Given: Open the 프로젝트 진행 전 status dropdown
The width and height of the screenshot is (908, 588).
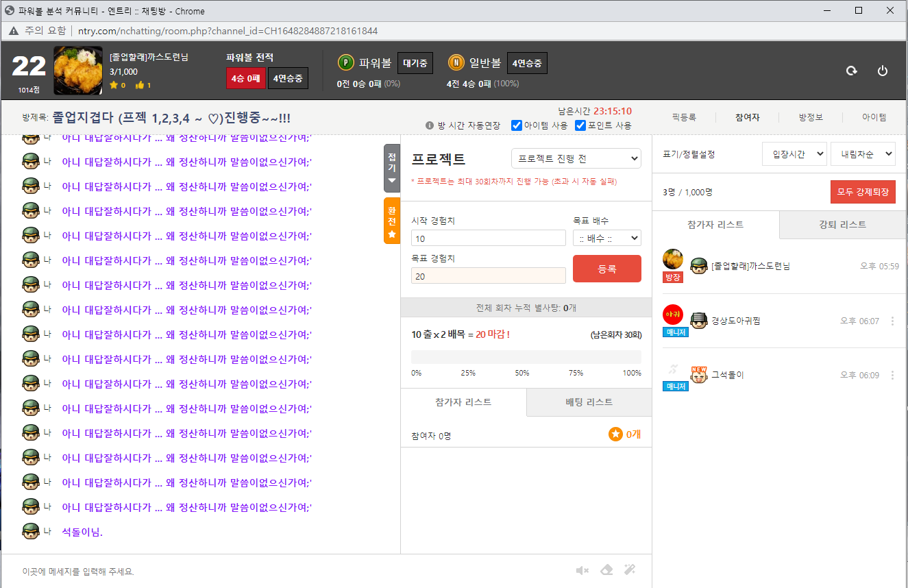Looking at the screenshot, I should tap(576, 158).
